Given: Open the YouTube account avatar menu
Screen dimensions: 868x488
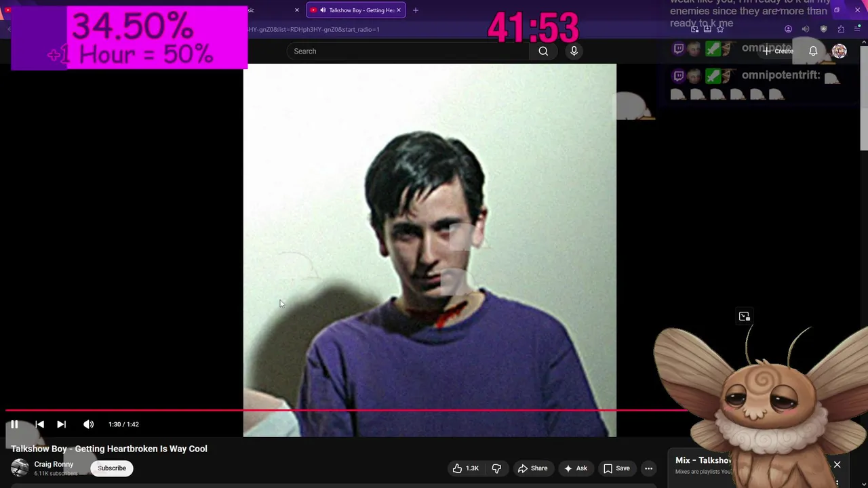Looking at the screenshot, I should (840, 51).
